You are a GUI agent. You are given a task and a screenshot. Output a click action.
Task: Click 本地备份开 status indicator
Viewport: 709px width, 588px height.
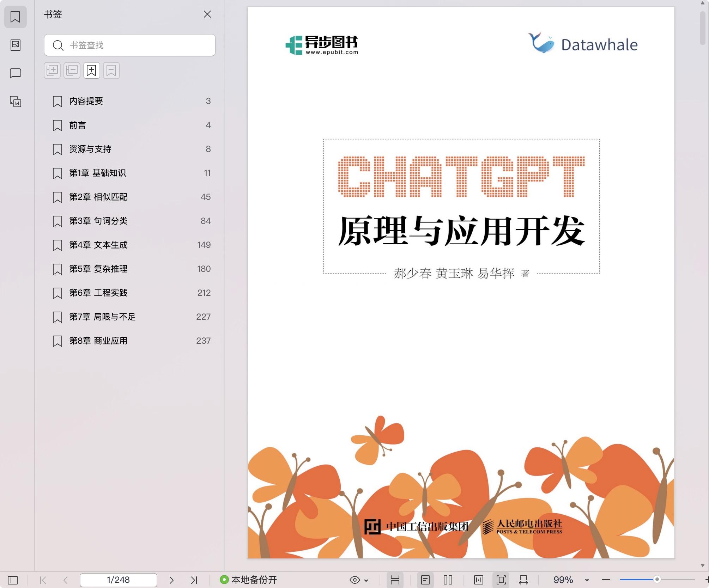248,580
